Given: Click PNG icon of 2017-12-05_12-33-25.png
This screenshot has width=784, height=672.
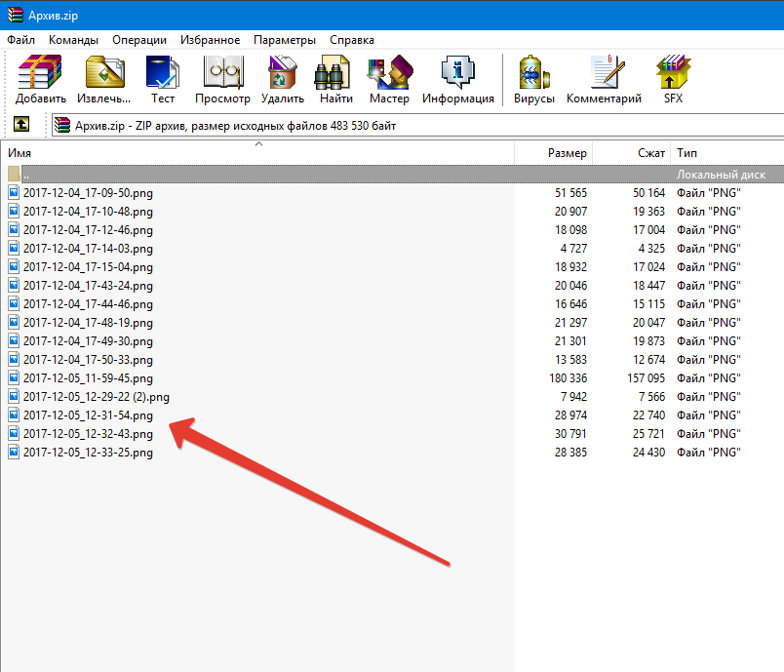Looking at the screenshot, I should tap(14, 452).
